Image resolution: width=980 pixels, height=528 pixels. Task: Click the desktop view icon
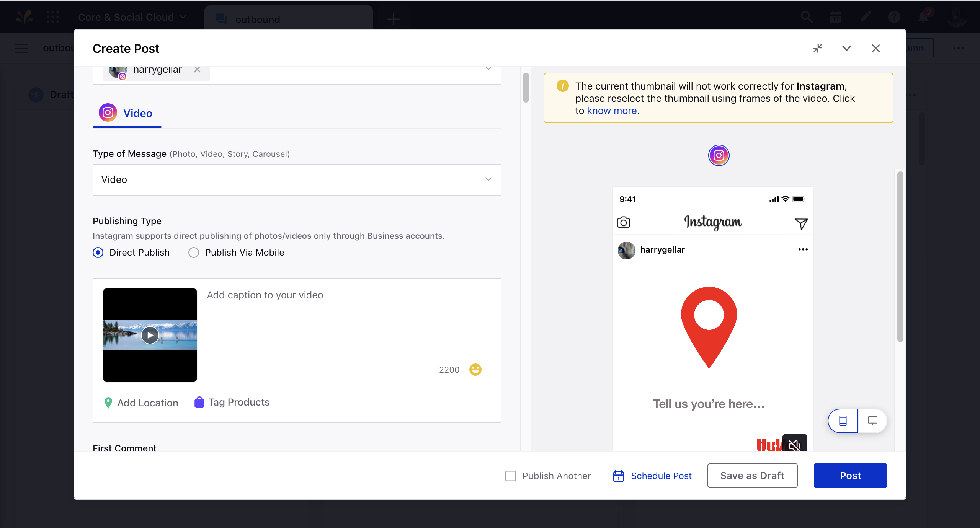tap(872, 421)
